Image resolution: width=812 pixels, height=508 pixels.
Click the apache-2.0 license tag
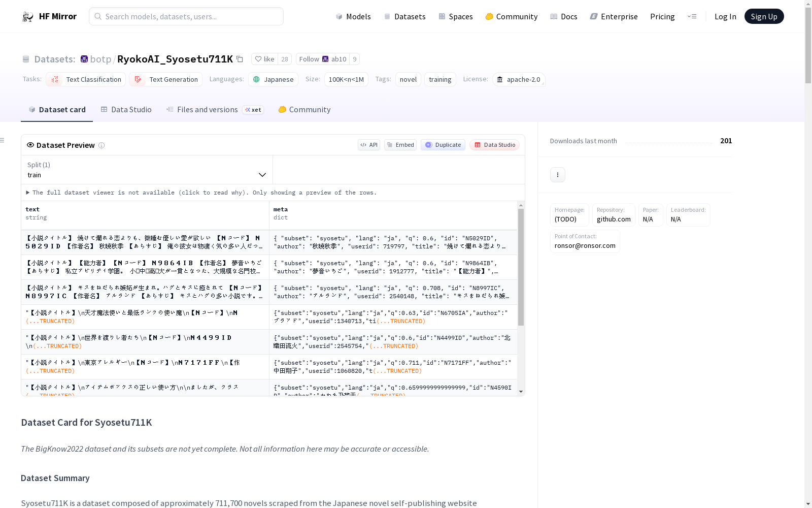[x=519, y=79]
